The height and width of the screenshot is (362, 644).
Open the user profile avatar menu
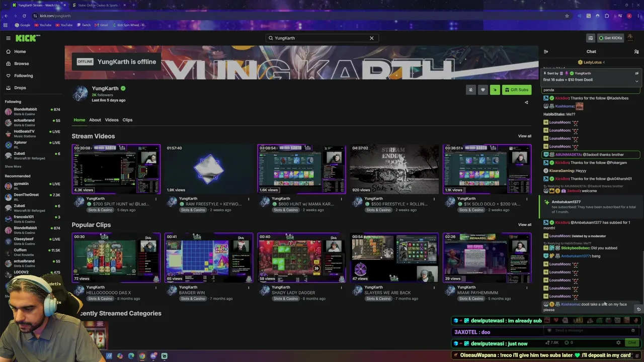click(x=630, y=38)
